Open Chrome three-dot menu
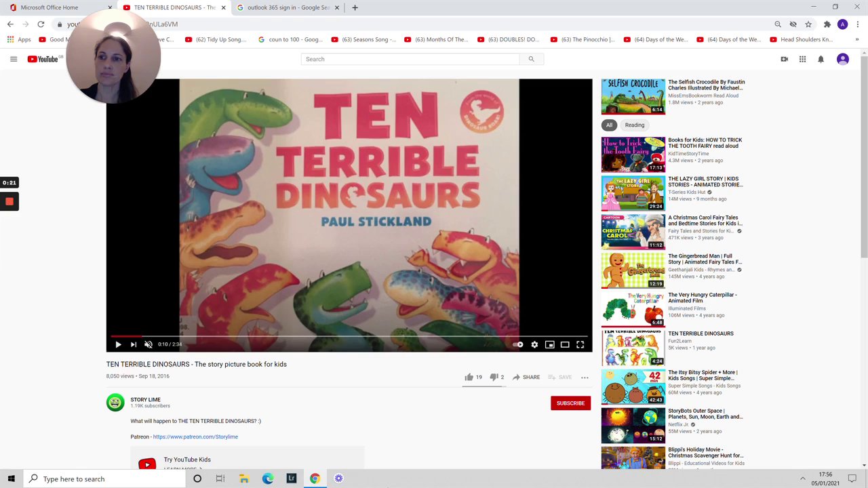This screenshot has width=868, height=488. click(857, 24)
